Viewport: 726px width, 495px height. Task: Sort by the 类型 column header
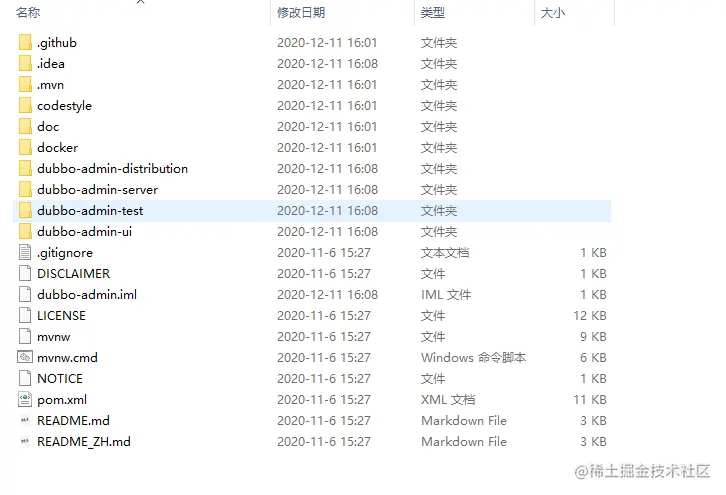pos(433,13)
